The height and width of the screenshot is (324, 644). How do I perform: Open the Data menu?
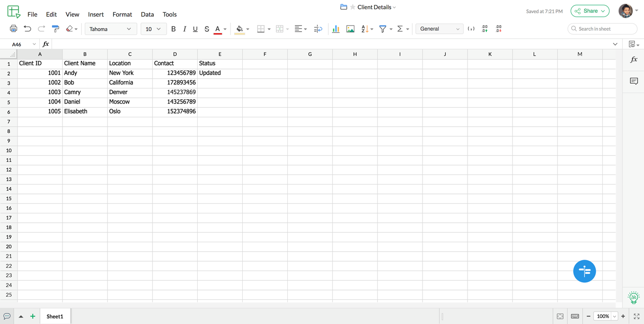click(x=147, y=15)
